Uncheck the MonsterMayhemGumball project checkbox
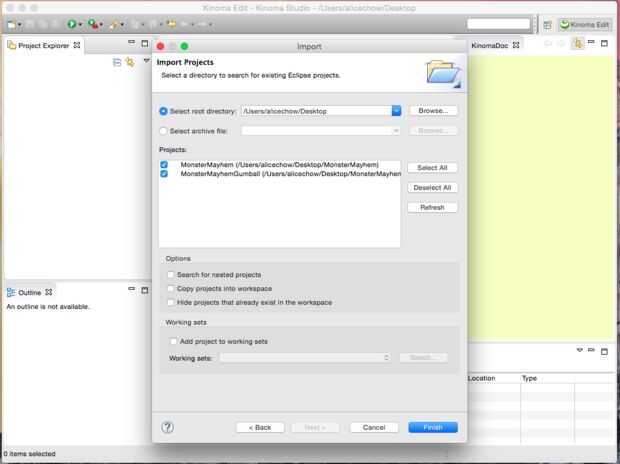 164,174
